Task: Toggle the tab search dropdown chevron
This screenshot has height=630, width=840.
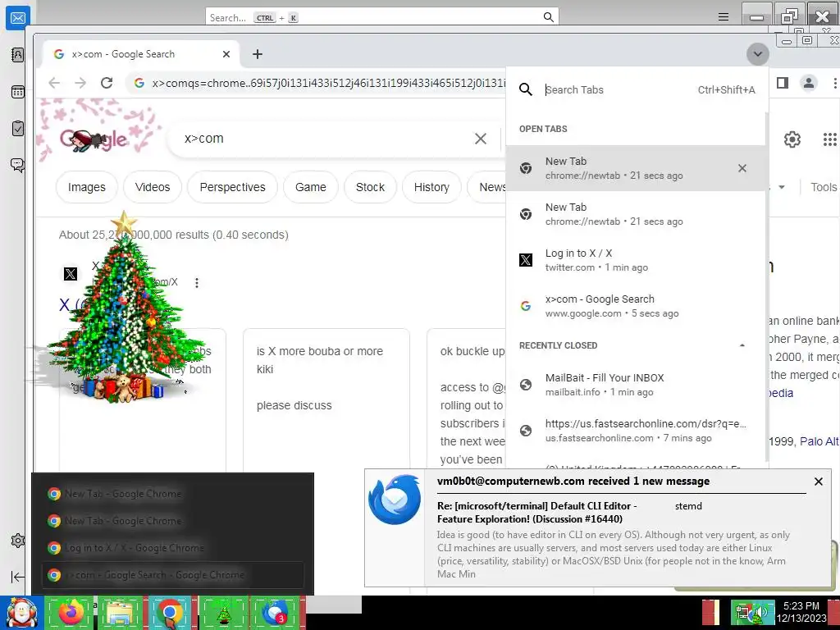Action: point(757,54)
